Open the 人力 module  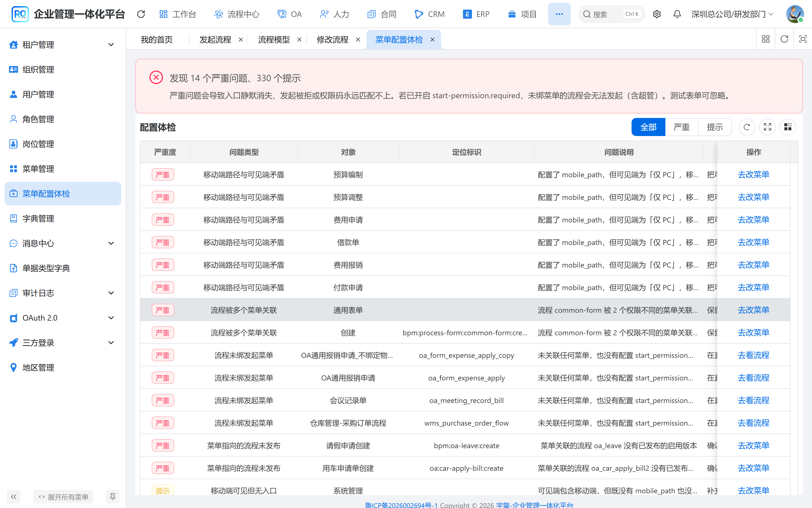pos(335,14)
